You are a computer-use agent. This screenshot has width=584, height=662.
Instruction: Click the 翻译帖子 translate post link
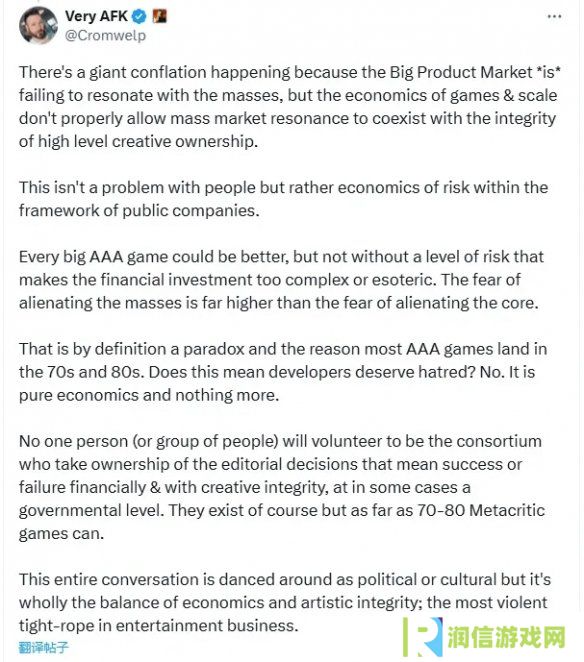[x=43, y=647]
